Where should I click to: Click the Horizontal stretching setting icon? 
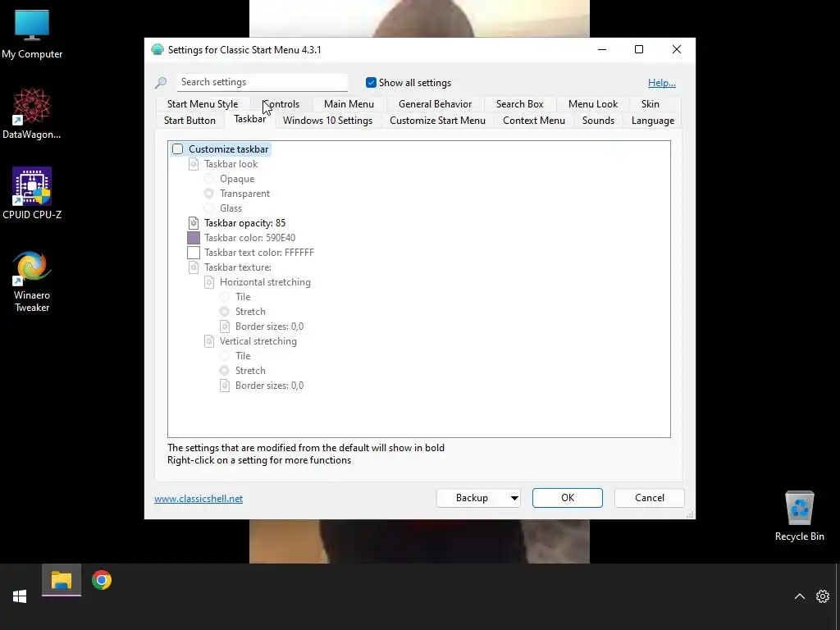click(209, 282)
